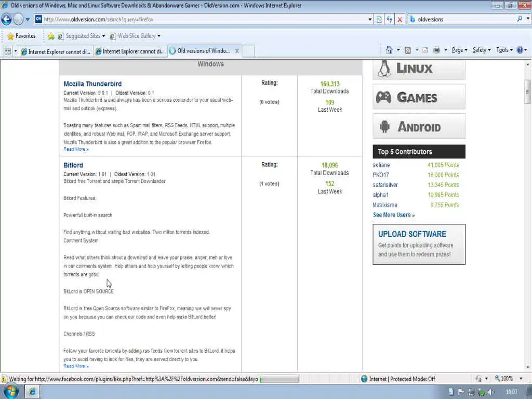Click the Add to Favorites Bar icon
532x399 pixels.
point(51,36)
